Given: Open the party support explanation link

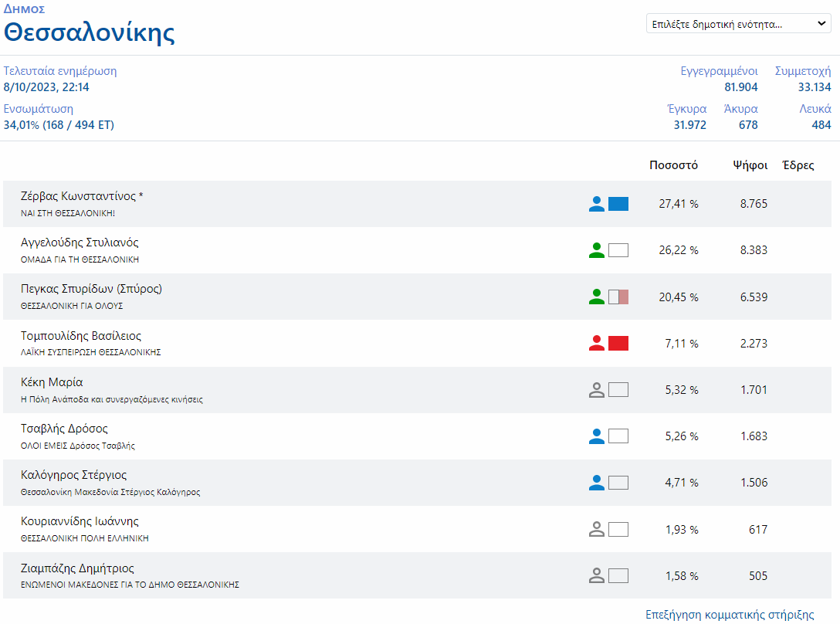Looking at the screenshot, I should pyautogui.click(x=730, y=615).
